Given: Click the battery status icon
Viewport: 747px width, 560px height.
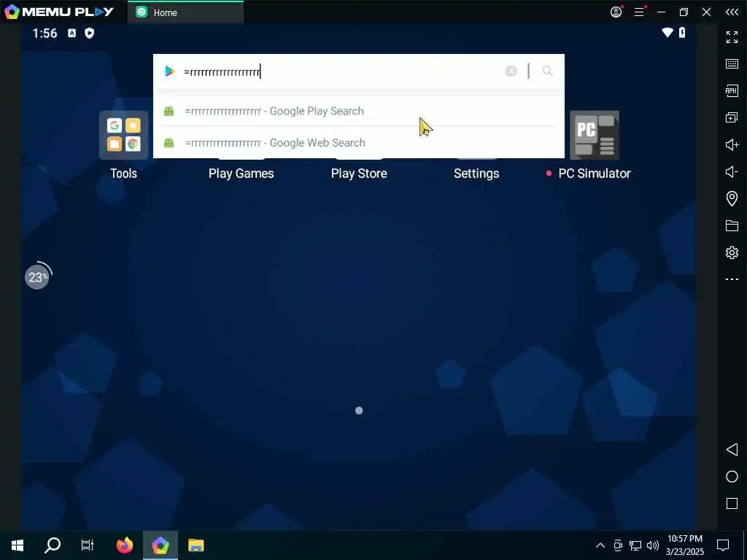Looking at the screenshot, I should pos(682,32).
